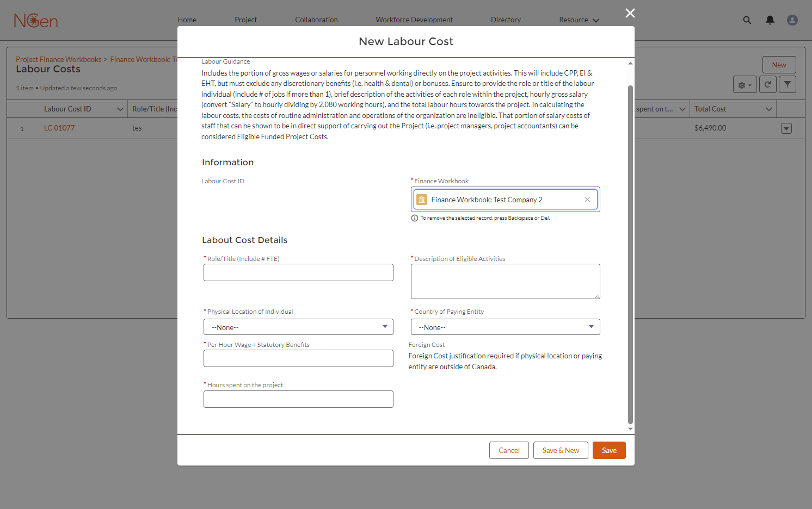Open the Project tab

(245, 20)
